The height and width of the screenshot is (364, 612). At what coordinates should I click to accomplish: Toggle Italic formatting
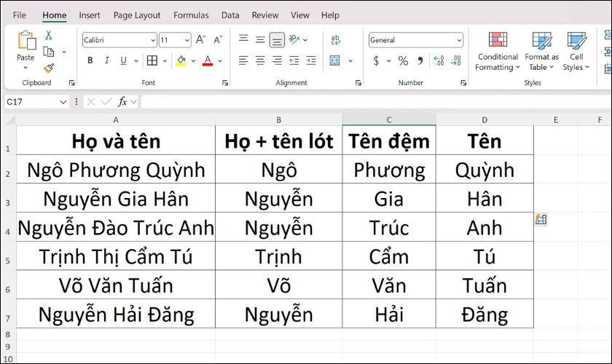(x=107, y=61)
